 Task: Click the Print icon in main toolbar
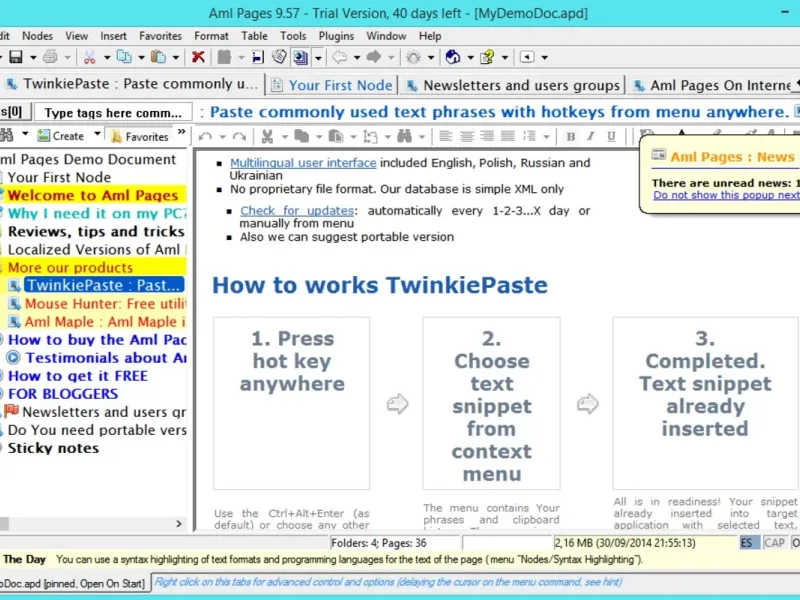(51, 58)
